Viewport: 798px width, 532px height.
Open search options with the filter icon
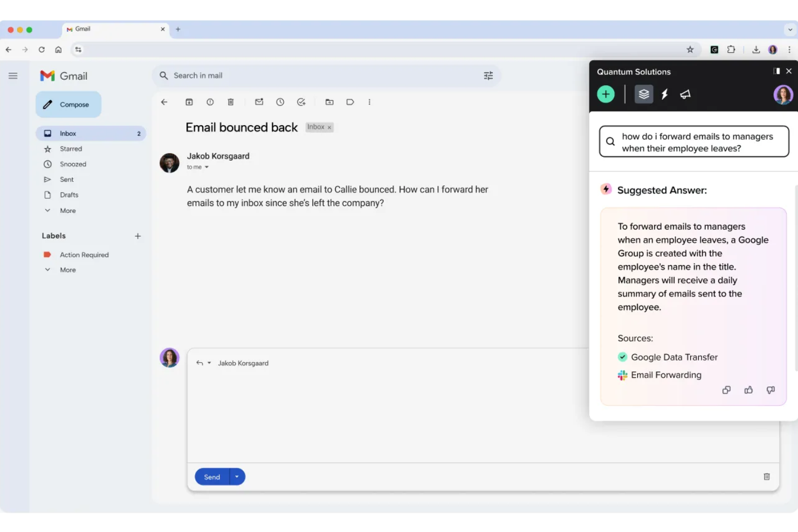tap(489, 75)
